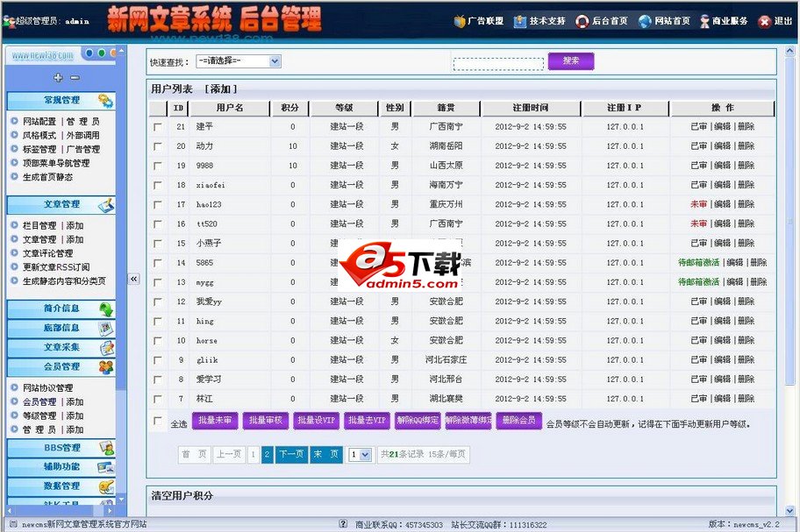This screenshot has width=800, height=532.
Task: Click the super admin user icon
Action: (8, 21)
